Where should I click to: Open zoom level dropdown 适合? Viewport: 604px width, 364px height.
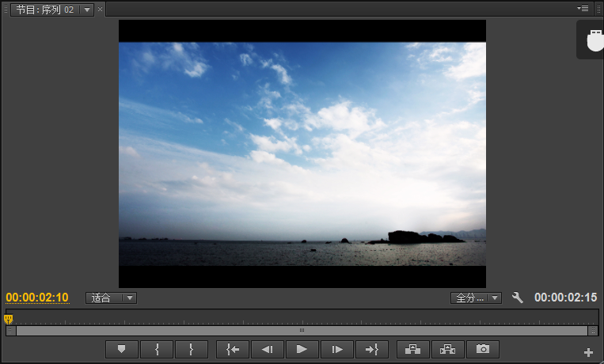pyautogui.click(x=111, y=298)
